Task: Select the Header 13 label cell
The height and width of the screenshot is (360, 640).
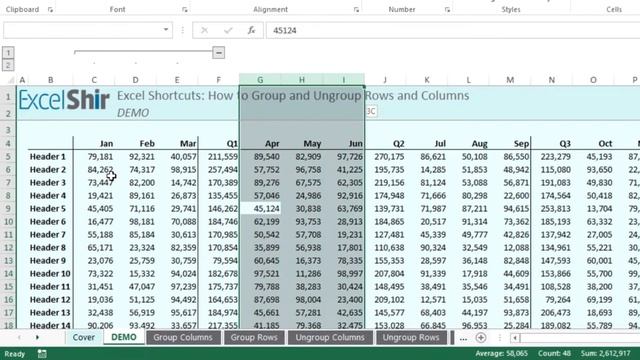Action: click(x=50, y=313)
